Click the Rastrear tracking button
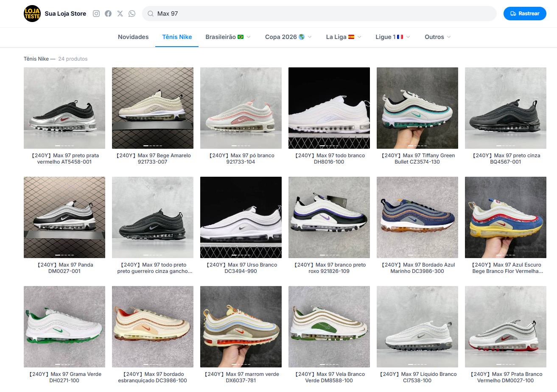 (x=525, y=14)
